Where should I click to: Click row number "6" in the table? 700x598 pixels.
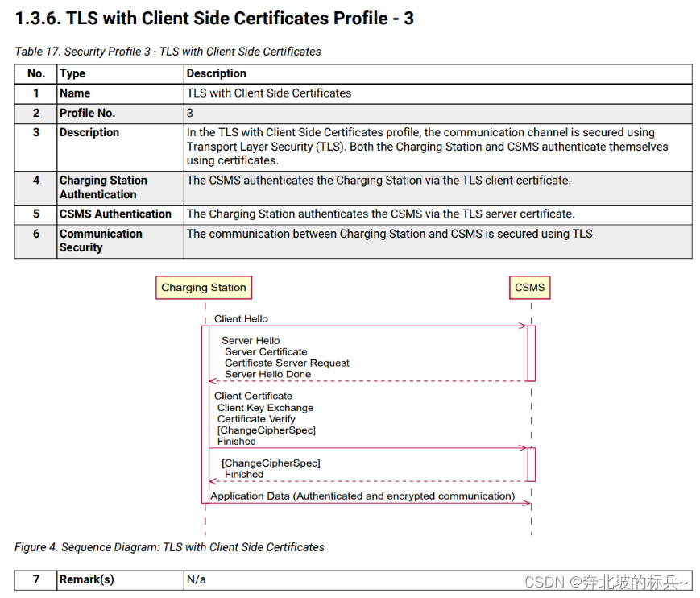[x=35, y=234]
